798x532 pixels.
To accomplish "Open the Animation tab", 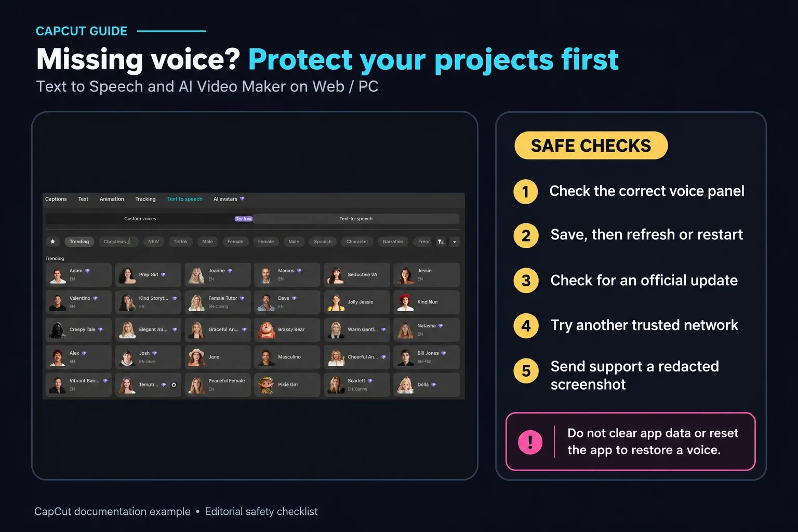I will pyautogui.click(x=112, y=199).
